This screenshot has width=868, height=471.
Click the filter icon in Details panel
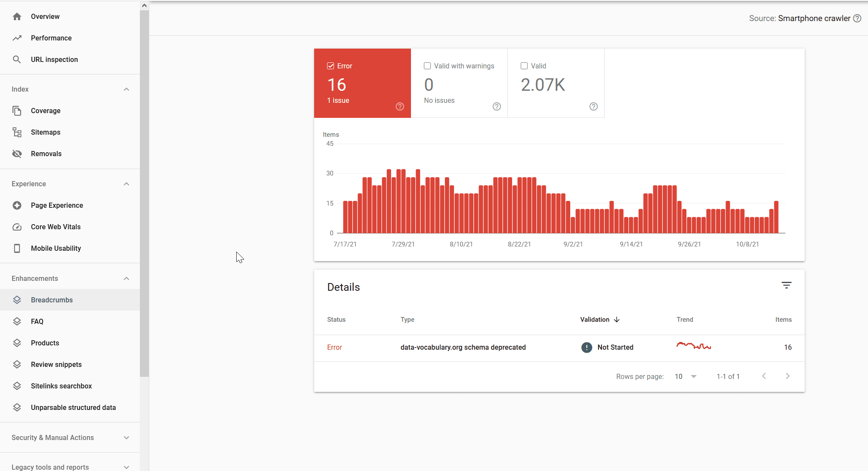pyautogui.click(x=787, y=285)
